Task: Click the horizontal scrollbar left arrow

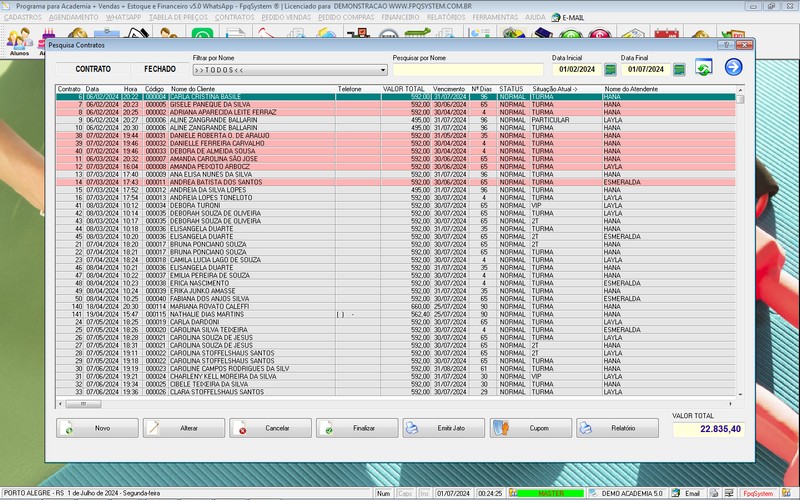Action: 60,404
